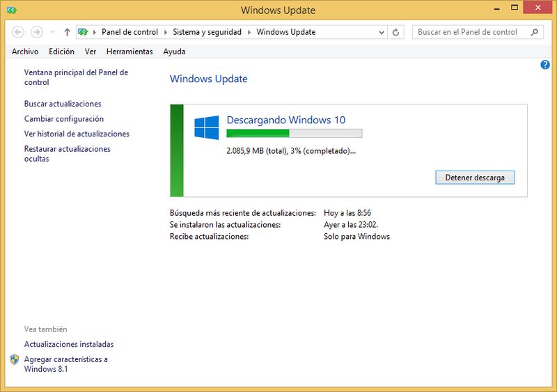Open Restaurar actualizaciones ocultas
This screenshot has width=557, height=392.
pos(67,154)
